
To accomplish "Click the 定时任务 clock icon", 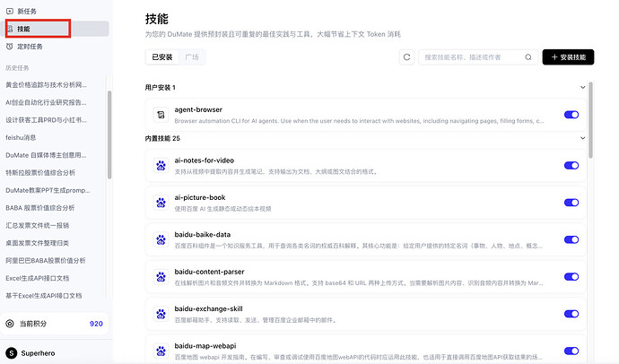I will 10,47.
